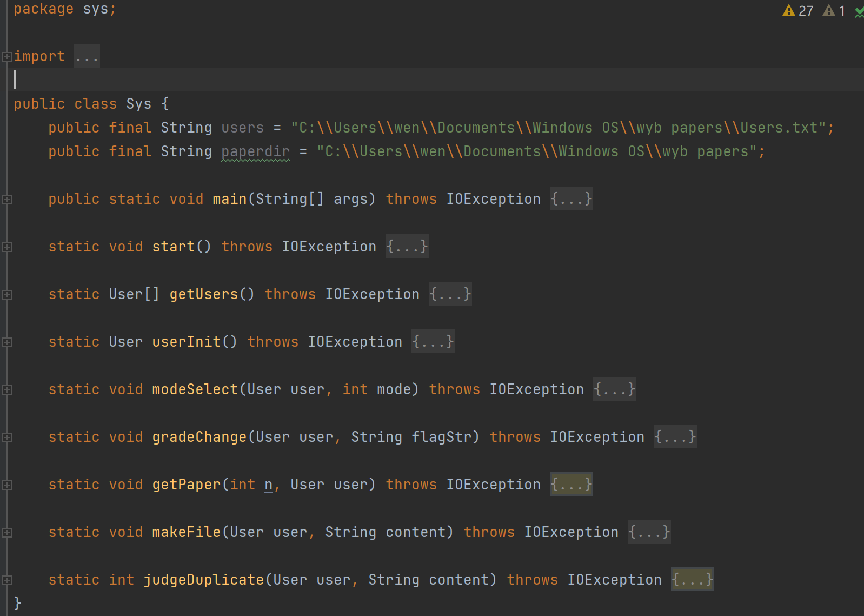
Task: Click the class name Sys in declaration
Action: click(139, 104)
